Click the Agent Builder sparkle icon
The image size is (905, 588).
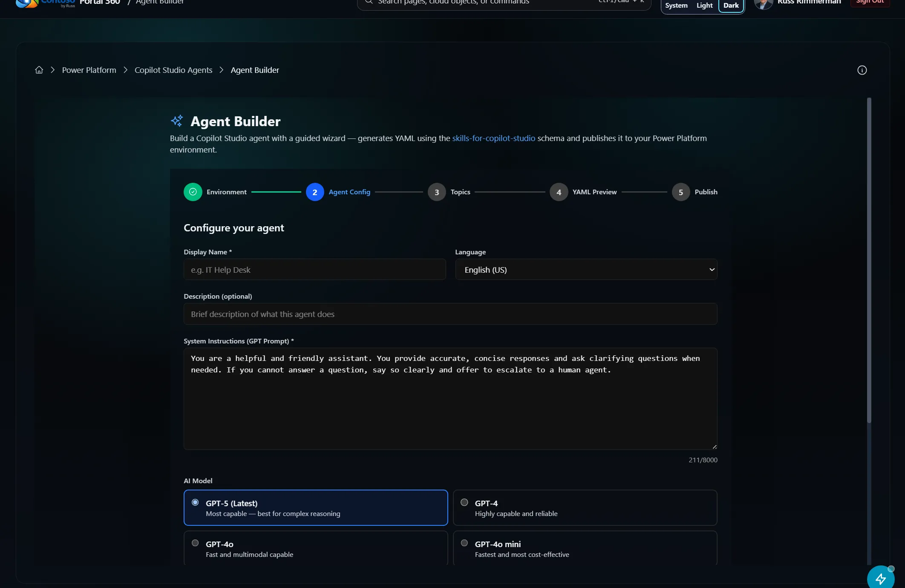(177, 121)
